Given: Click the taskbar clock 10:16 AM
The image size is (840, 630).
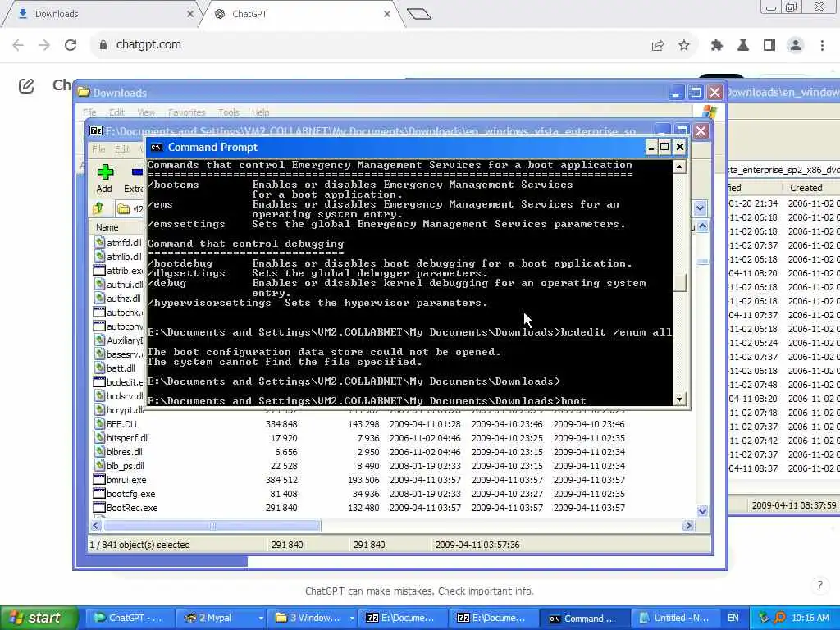Looking at the screenshot, I should click(810, 619).
